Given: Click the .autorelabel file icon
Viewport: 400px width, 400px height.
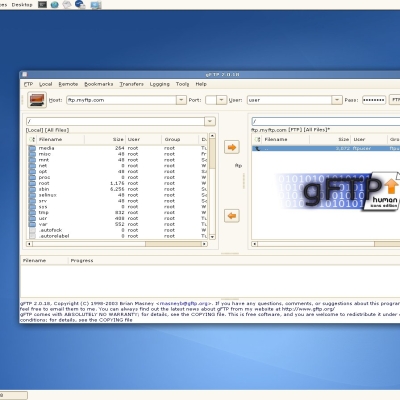Looking at the screenshot, I should [x=32, y=236].
